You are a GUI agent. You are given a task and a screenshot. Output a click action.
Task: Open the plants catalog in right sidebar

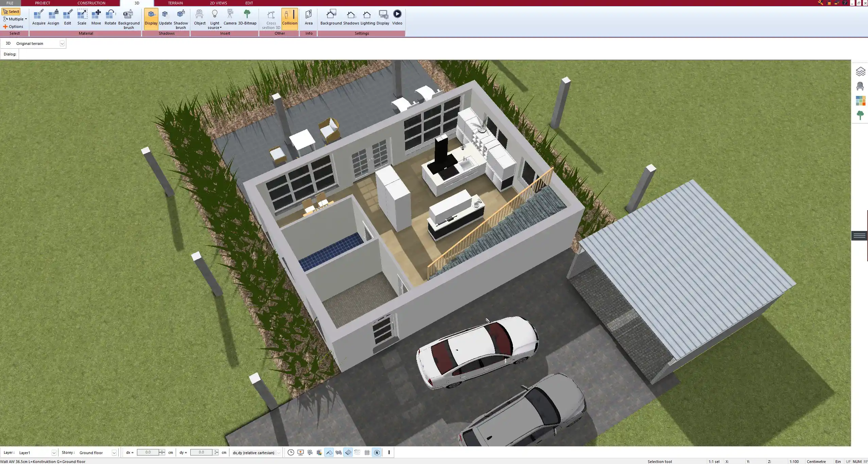861,115
